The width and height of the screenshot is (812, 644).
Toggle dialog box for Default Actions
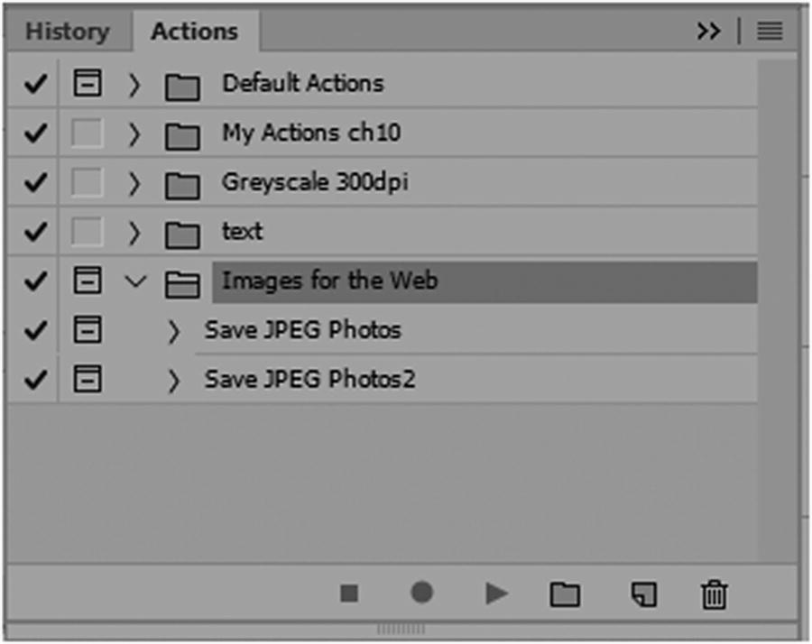coord(88,85)
